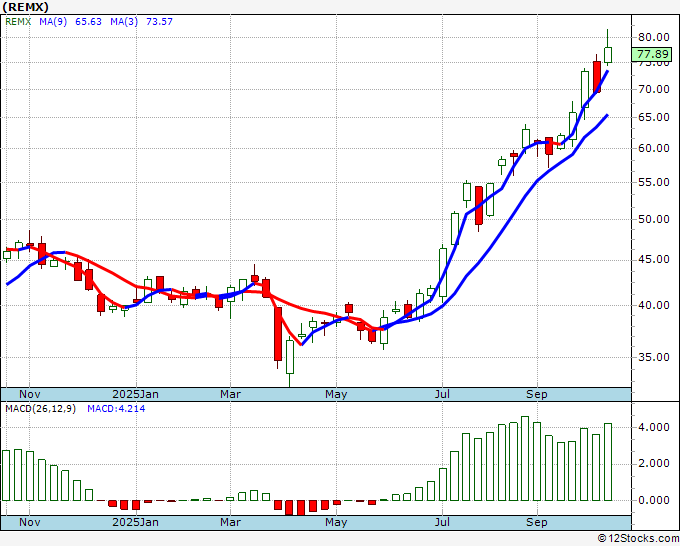Click the MACD(26,12,9) indicator label
This screenshot has width=680, height=546.
pos(40,409)
